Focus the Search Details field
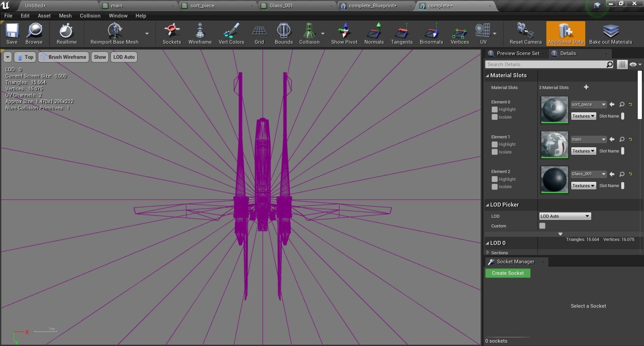 (x=549, y=64)
